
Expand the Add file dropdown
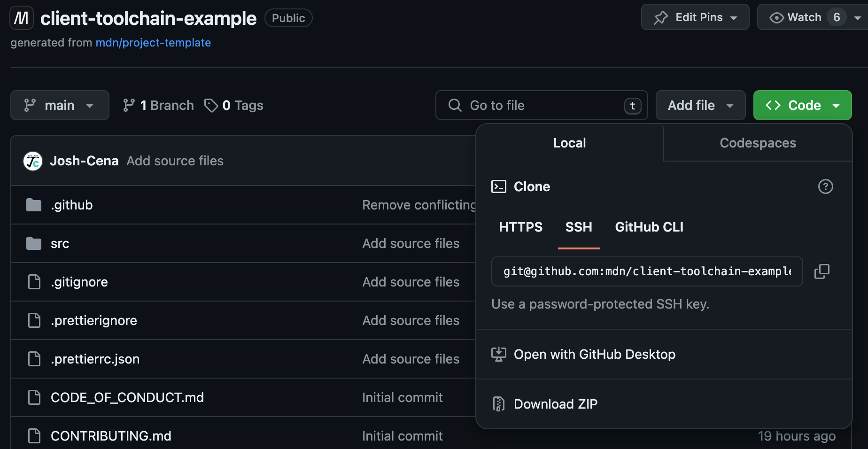pos(700,105)
